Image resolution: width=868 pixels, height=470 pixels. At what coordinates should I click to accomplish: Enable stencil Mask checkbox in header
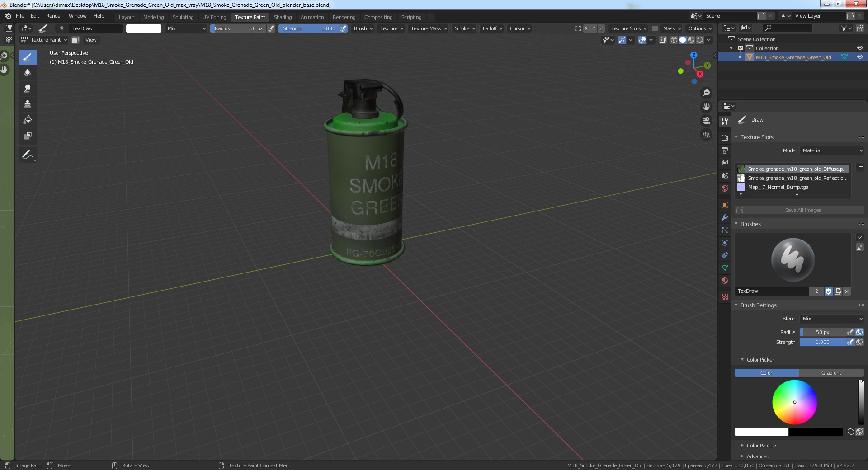655,28
